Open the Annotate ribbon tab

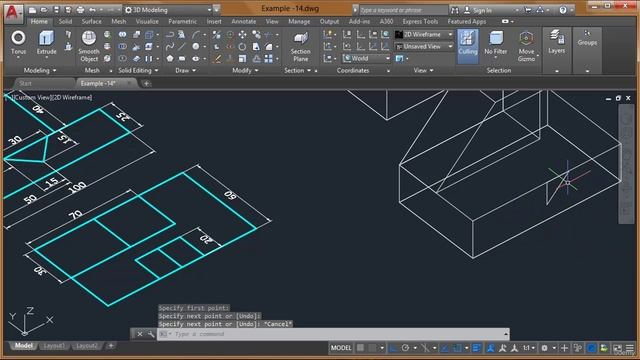coord(244,21)
